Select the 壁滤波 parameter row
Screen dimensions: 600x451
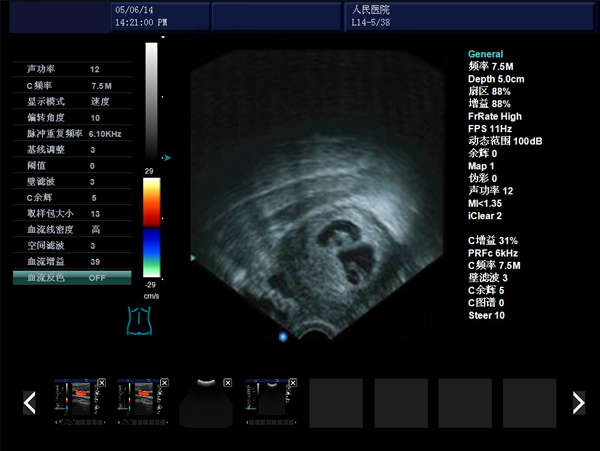tap(72, 181)
